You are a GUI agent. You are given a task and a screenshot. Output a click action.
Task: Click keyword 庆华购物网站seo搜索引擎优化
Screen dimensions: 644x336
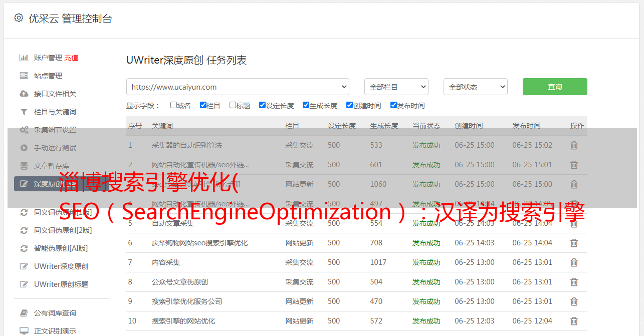200,243
